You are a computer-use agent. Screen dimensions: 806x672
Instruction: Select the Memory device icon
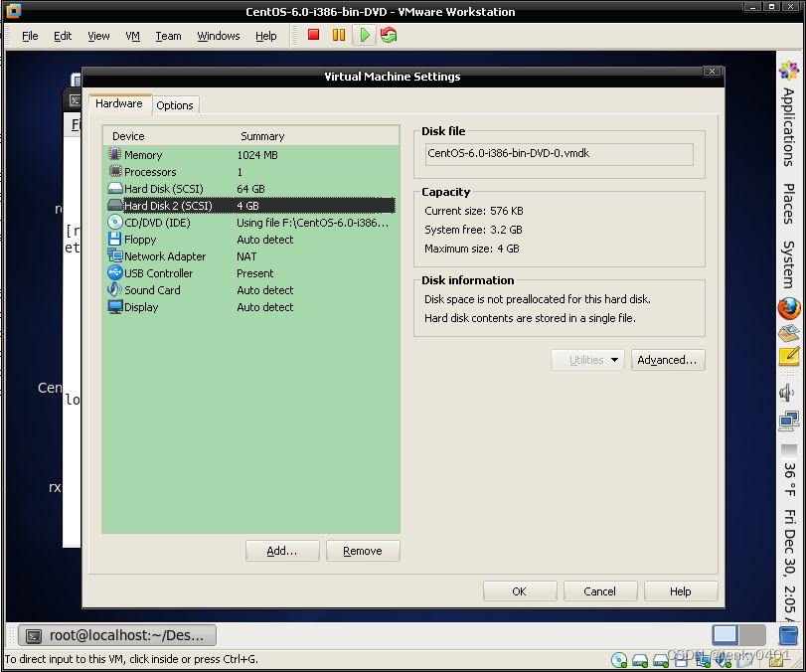tap(115, 154)
